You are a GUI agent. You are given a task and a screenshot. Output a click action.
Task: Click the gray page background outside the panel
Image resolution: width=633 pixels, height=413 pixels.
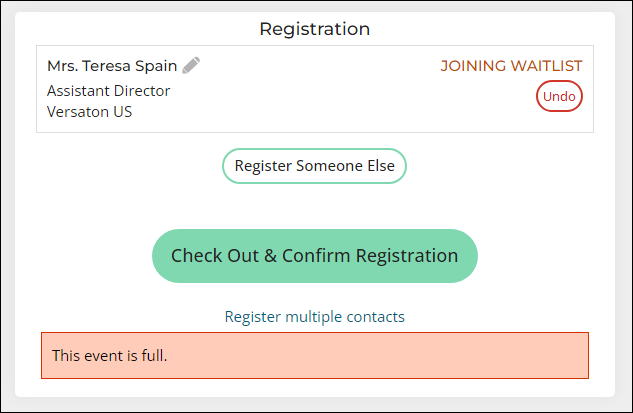click(x=624, y=202)
